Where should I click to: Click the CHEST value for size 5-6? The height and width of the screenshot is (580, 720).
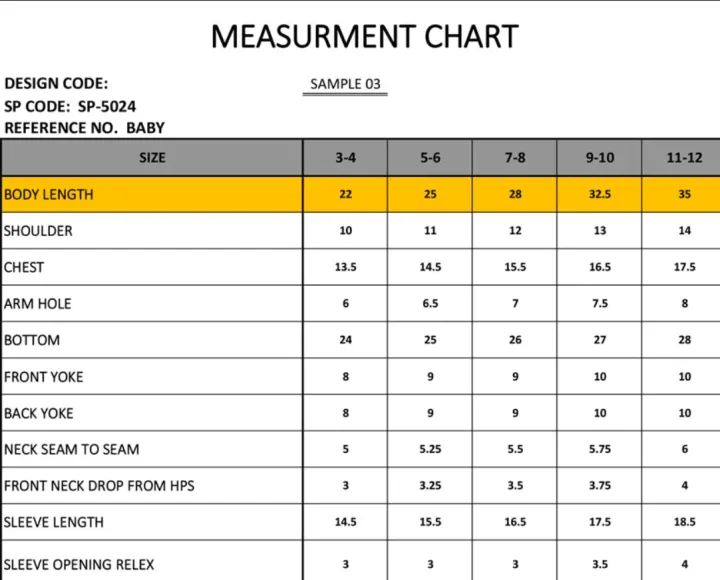pyautogui.click(x=430, y=268)
